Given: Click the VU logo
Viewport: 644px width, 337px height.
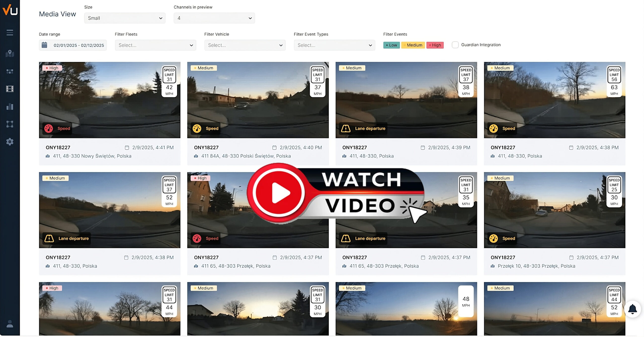Looking at the screenshot, I should coord(10,10).
